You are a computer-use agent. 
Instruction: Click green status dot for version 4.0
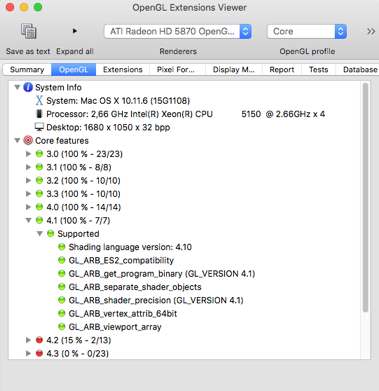[39, 207]
